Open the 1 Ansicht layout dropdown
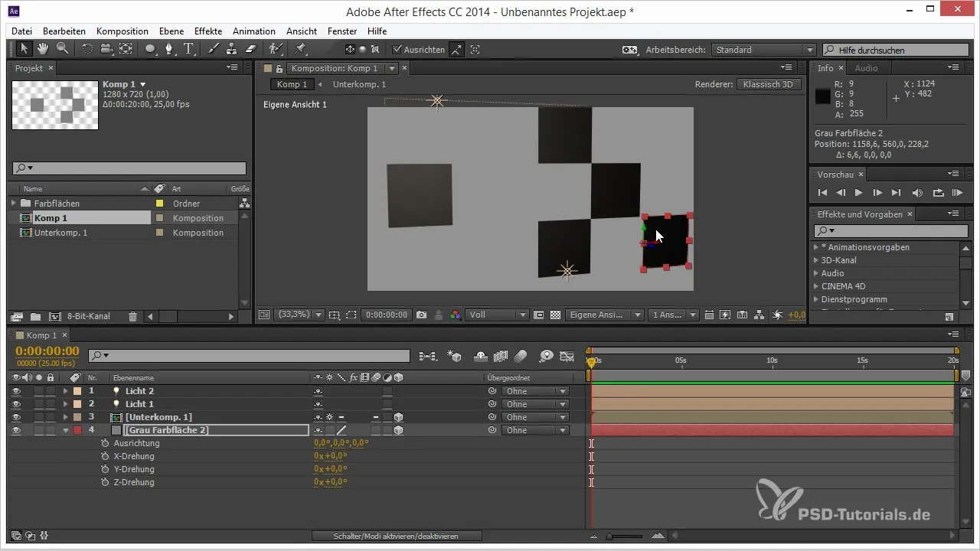 tap(673, 315)
